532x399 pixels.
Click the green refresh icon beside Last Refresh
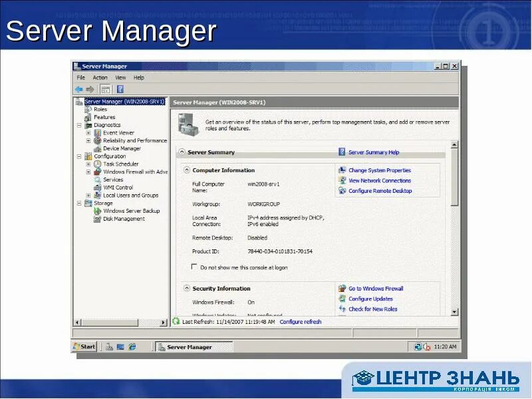176,321
